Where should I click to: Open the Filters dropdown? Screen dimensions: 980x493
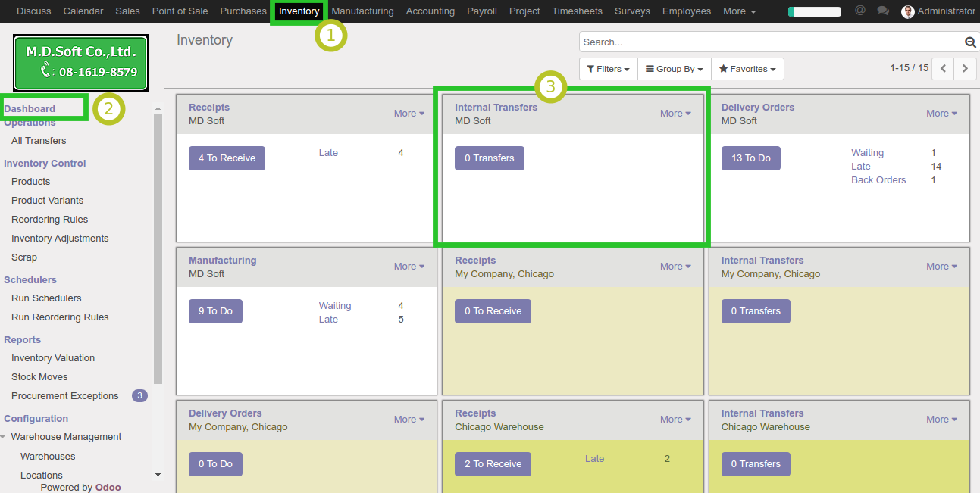[608, 69]
